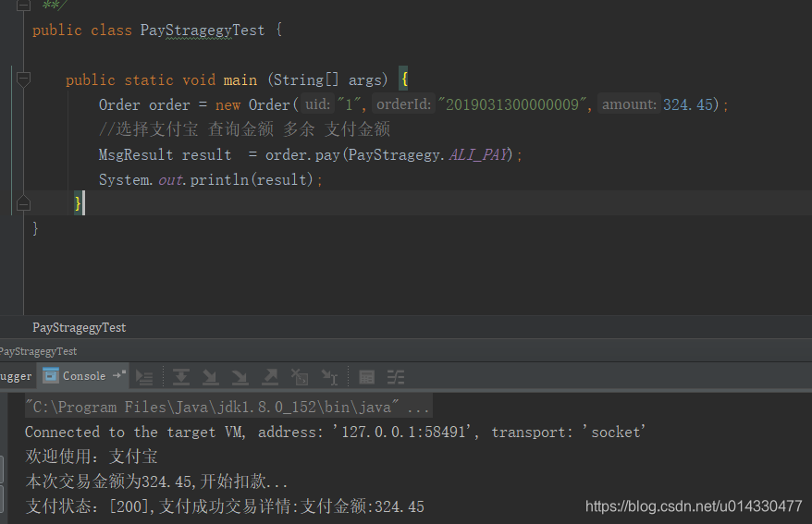
Task: Click the class name PayStragegyTest in code
Action: (203, 30)
